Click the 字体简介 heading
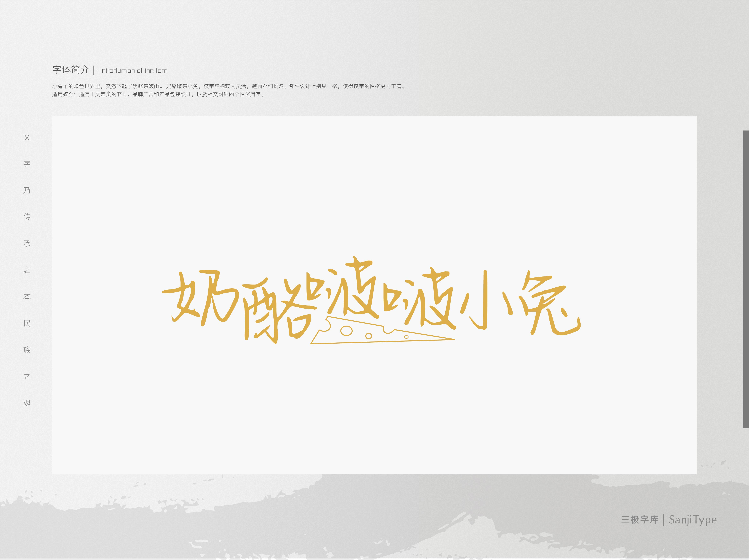749x560 pixels. pyautogui.click(x=71, y=70)
